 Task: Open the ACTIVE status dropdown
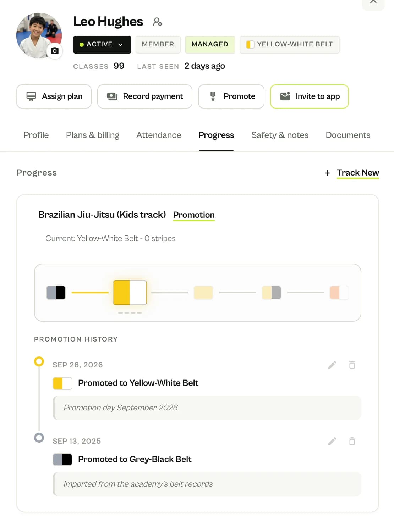pos(102,45)
